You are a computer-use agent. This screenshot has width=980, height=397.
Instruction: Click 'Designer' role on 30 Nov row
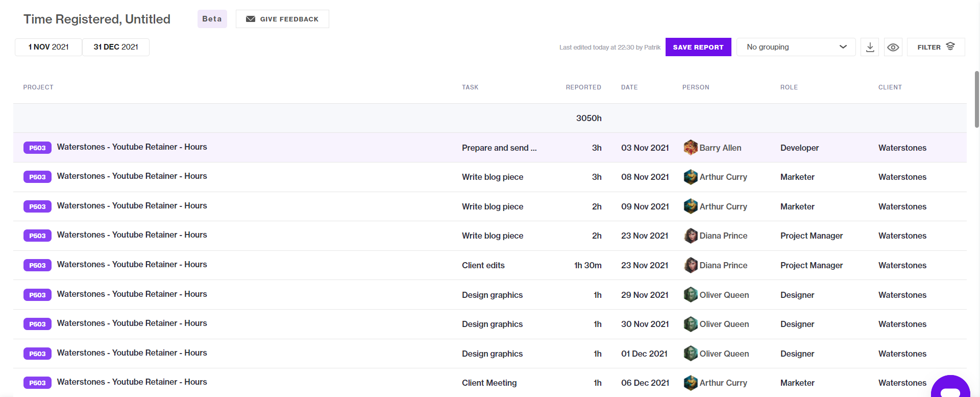pyautogui.click(x=797, y=324)
